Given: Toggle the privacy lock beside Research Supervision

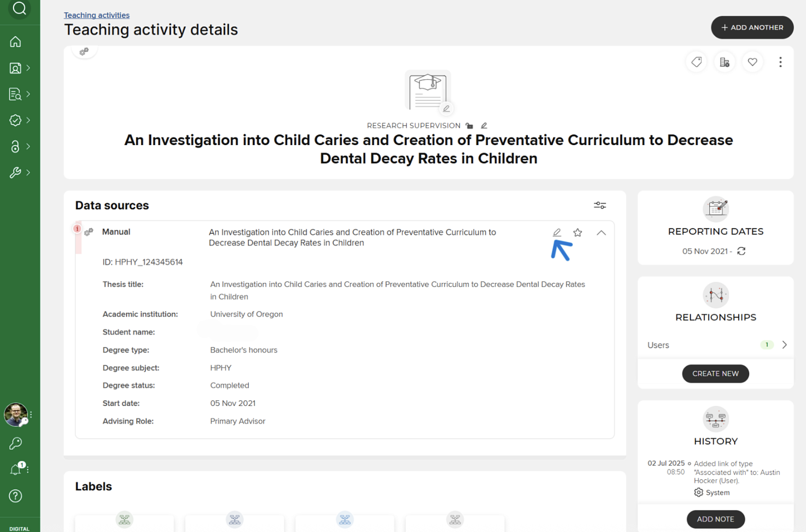Looking at the screenshot, I should click(469, 125).
